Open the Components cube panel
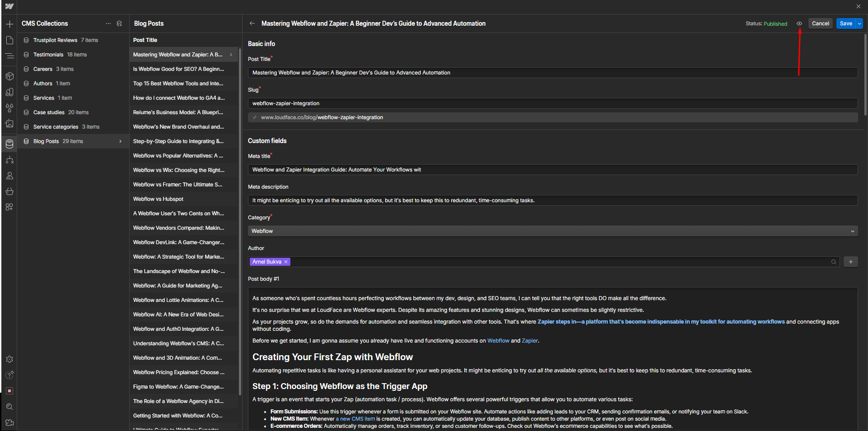Image resolution: width=868 pixels, height=431 pixels. tap(9, 76)
